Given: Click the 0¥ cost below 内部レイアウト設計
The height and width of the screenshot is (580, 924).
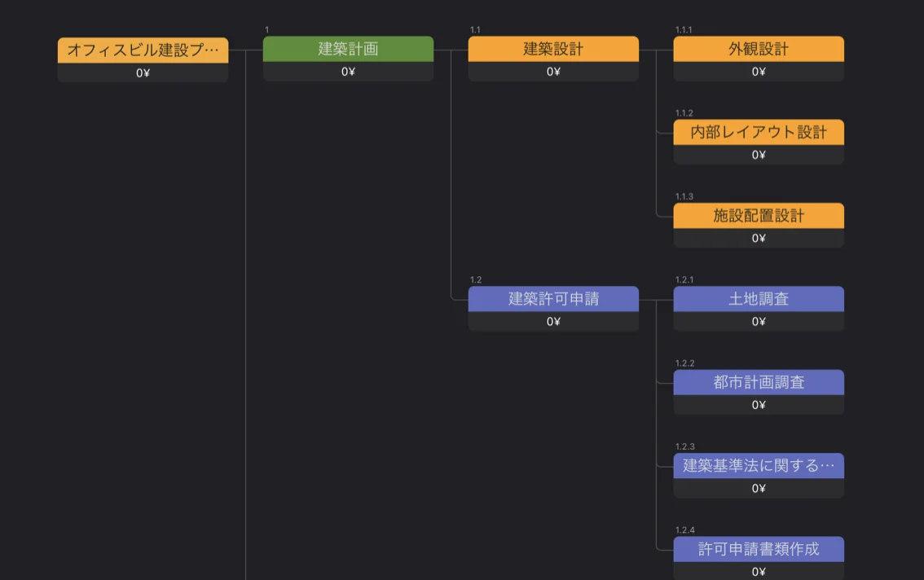Looking at the screenshot, I should click(x=759, y=155).
